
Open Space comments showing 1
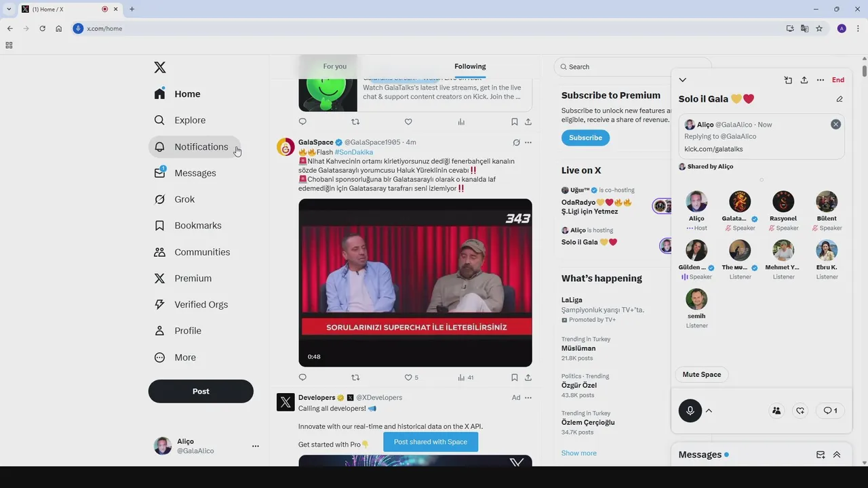[x=830, y=411]
